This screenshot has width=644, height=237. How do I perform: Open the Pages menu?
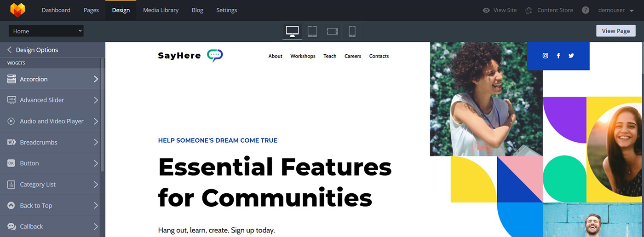click(x=91, y=10)
